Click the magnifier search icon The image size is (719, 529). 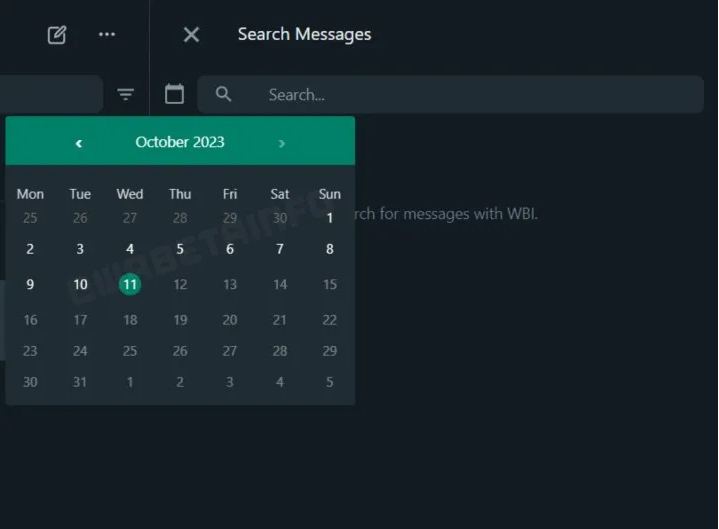point(224,94)
